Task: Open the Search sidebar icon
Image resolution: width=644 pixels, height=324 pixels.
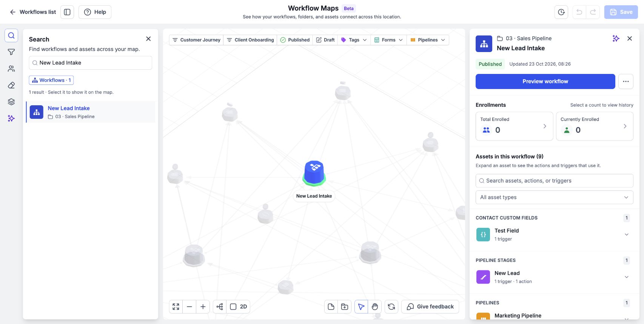Action: pyautogui.click(x=11, y=35)
